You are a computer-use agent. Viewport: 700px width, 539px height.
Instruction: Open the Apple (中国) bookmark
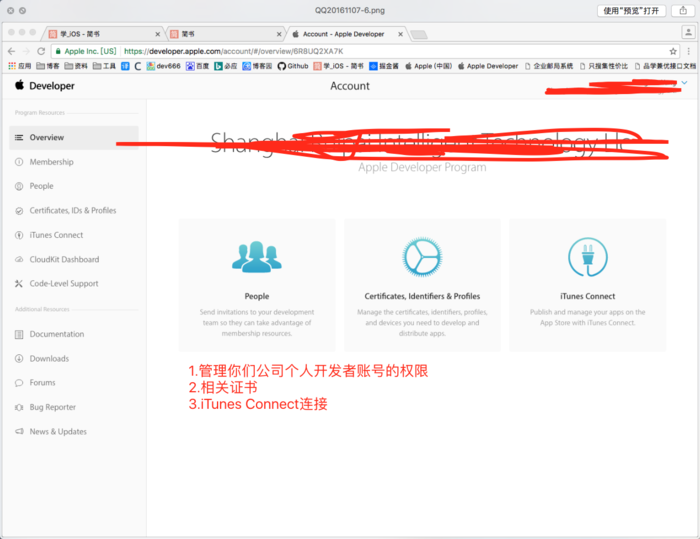[429, 66]
